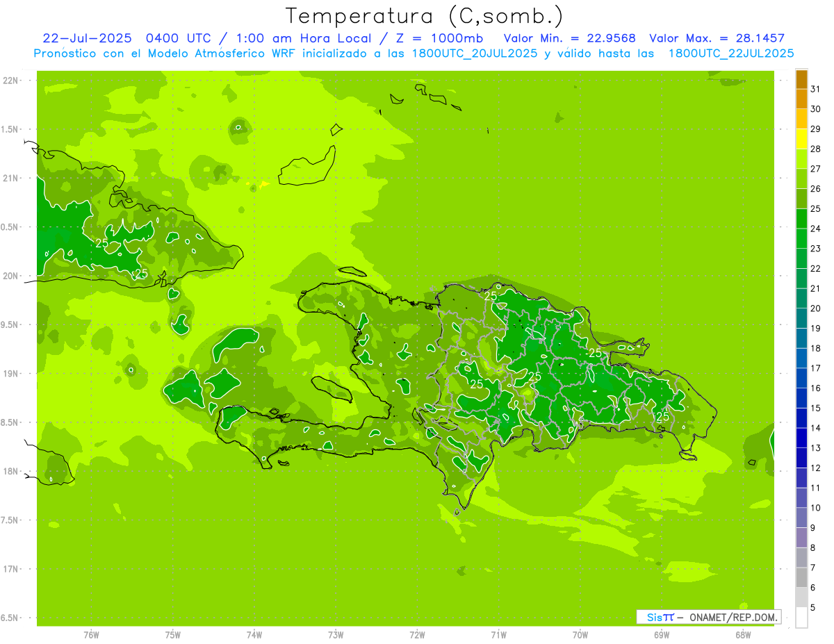This screenshot has width=834, height=644.
Task: Click the 21N latitude axis label
Action: (x=10, y=178)
